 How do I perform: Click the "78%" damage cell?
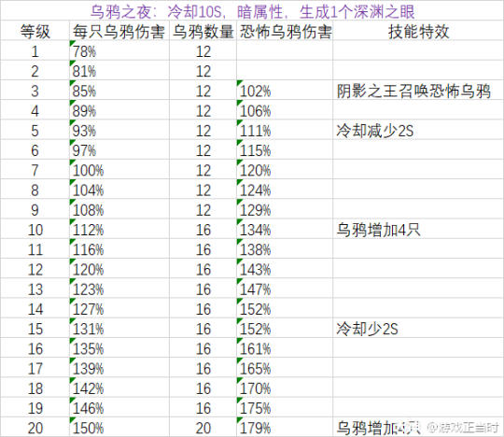[119, 51]
